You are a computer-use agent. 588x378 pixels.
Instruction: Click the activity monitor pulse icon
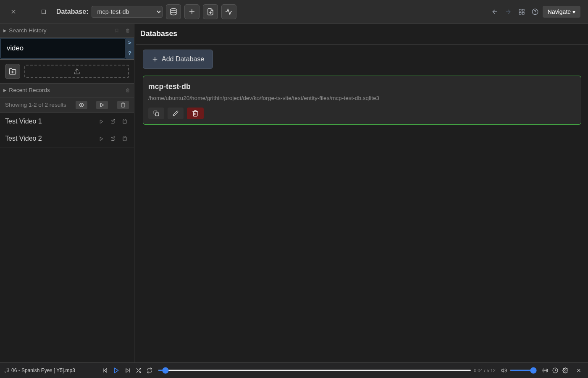[229, 12]
